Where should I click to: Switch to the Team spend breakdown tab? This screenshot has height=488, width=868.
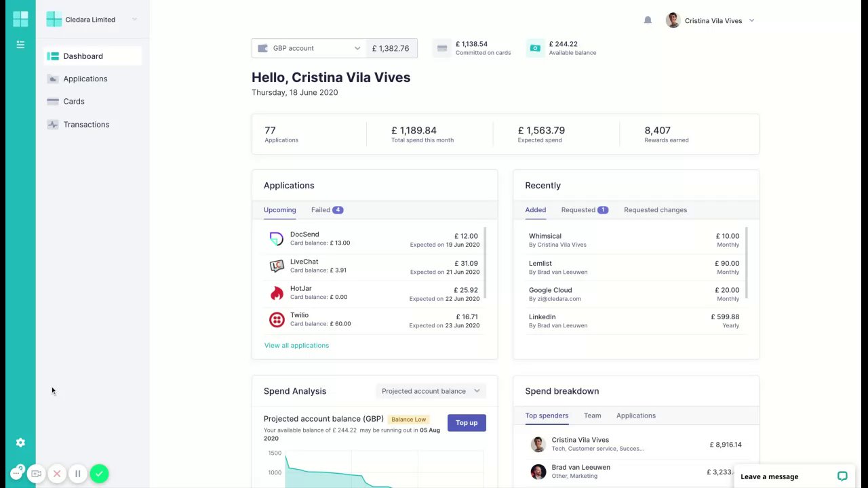592,415
